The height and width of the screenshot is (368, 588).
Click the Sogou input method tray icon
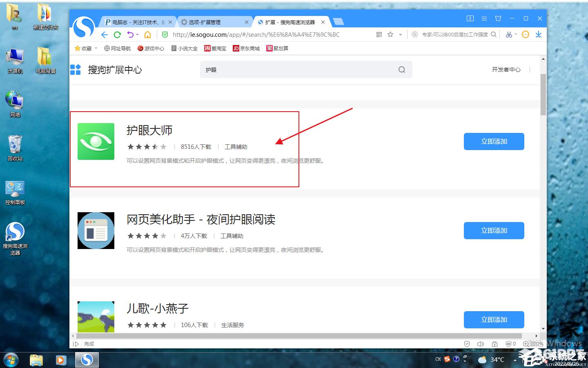coord(447,359)
